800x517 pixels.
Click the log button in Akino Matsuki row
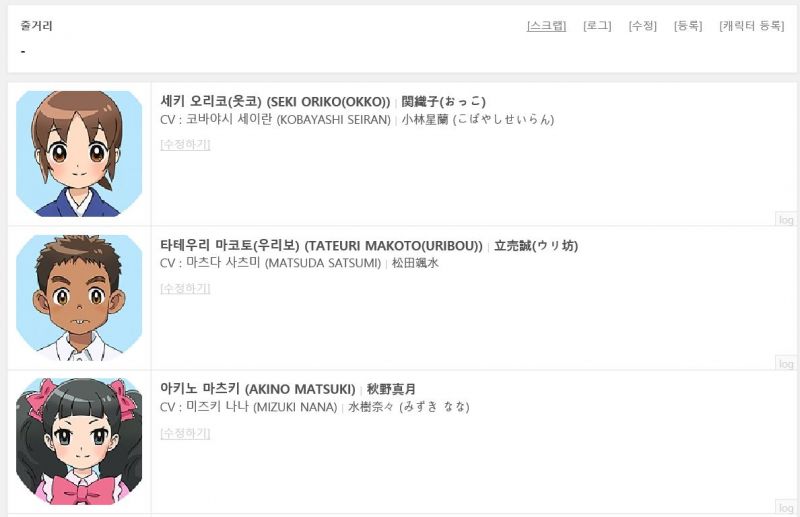(x=786, y=507)
